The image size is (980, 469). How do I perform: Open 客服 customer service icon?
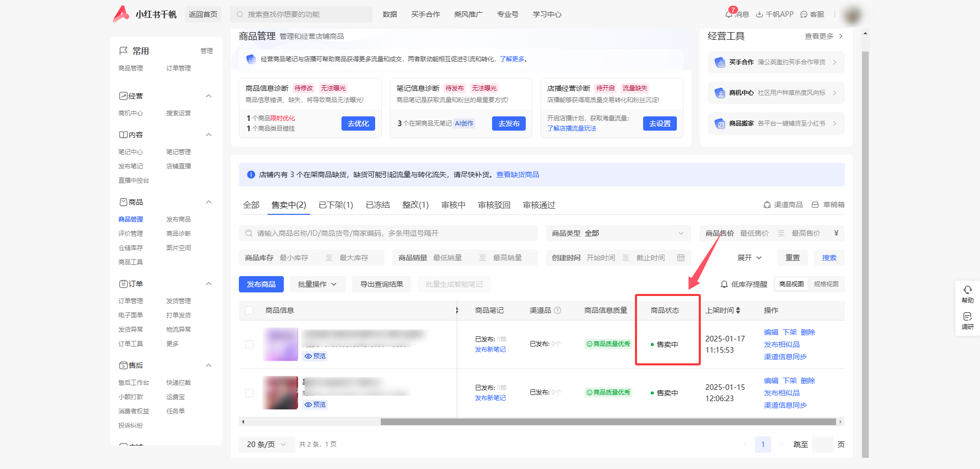click(x=804, y=14)
